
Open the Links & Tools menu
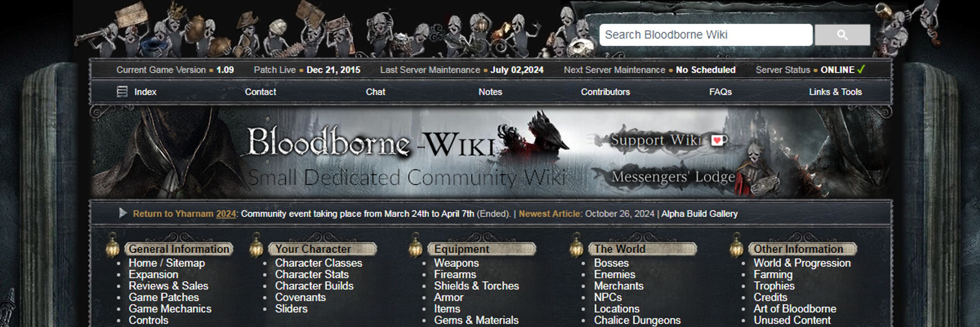[835, 92]
